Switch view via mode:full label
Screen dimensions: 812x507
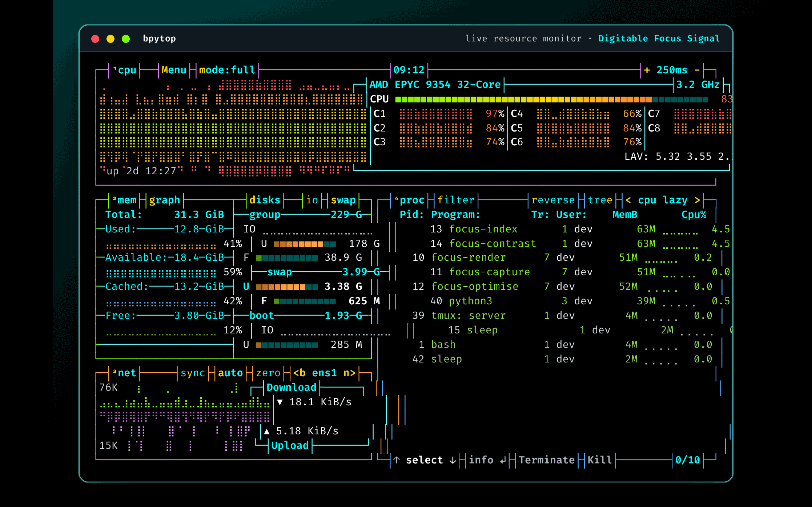pyautogui.click(x=227, y=70)
